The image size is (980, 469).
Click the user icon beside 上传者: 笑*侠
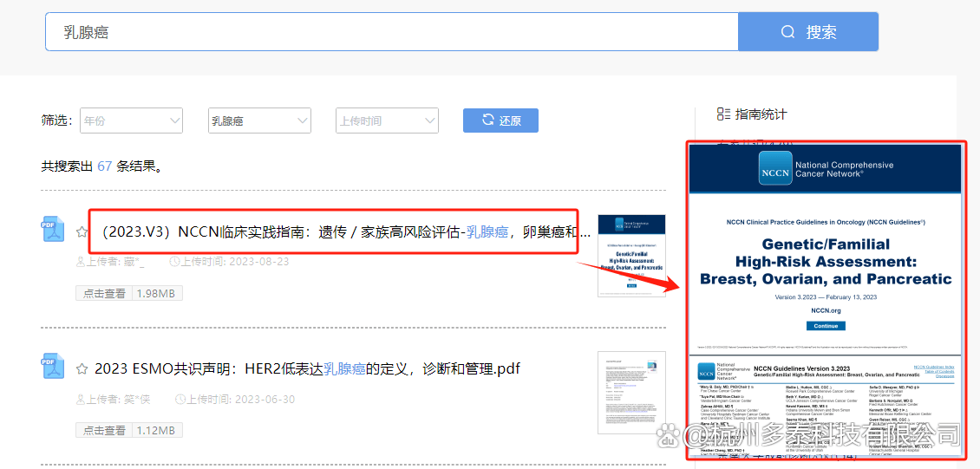(80, 399)
